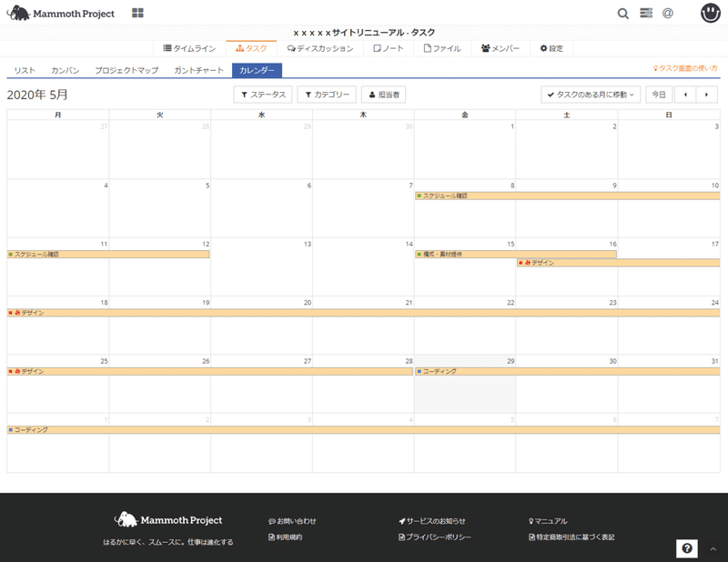Image resolution: width=728 pixels, height=562 pixels.
Task: Open the ステータス filter
Action: [263, 95]
